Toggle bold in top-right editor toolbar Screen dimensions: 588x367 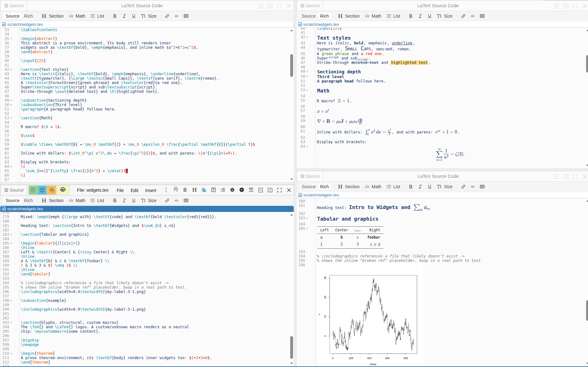(411, 16)
